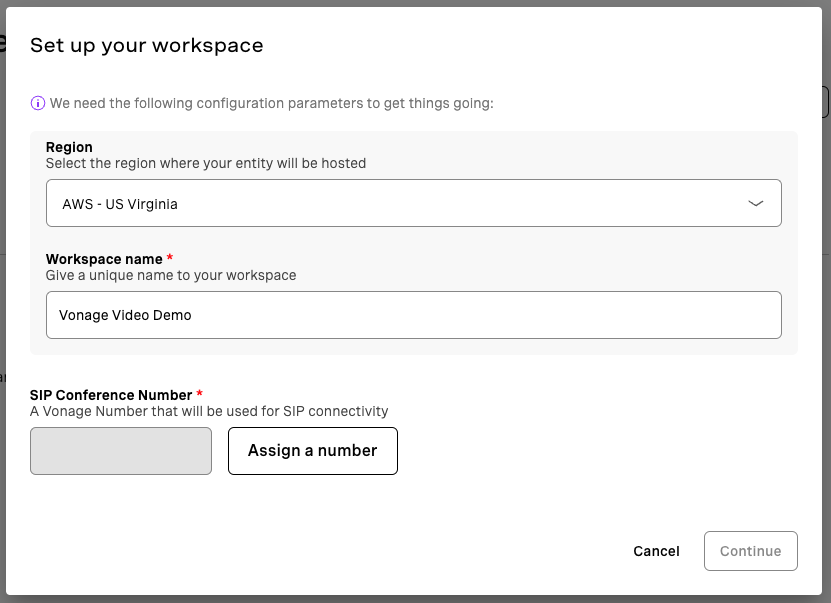Click the Assign a number button

(312, 451)
